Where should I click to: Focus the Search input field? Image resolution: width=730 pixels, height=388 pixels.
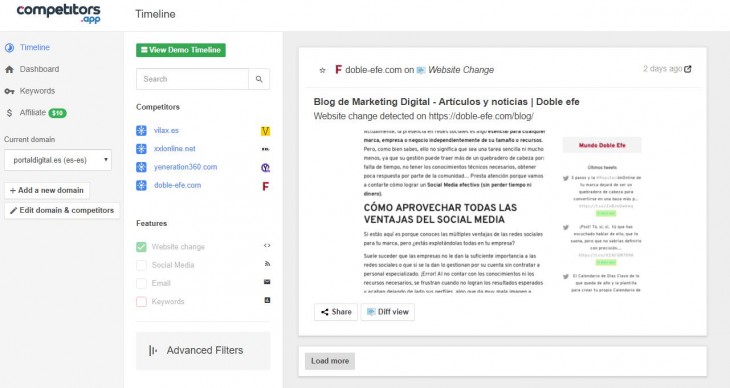192,79
